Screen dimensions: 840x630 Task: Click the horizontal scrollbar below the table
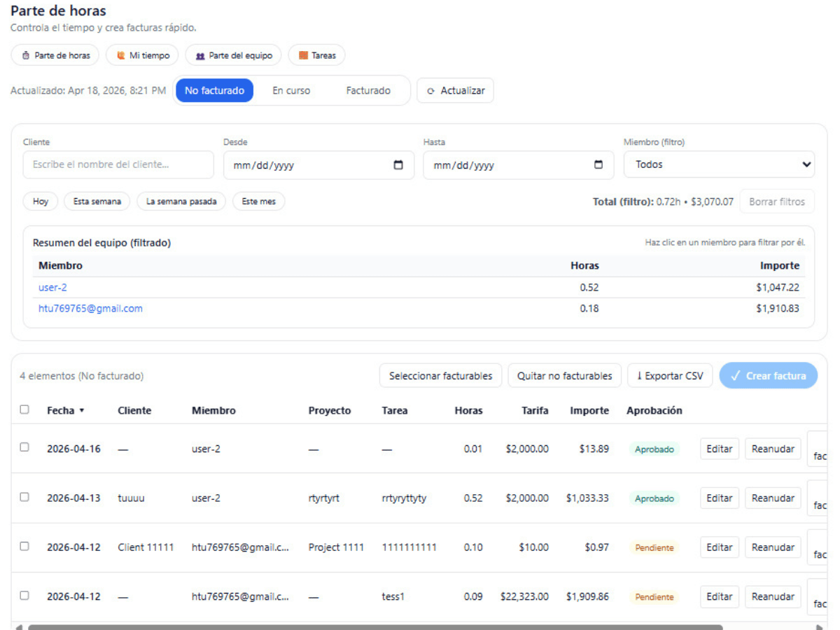point(374,626)
